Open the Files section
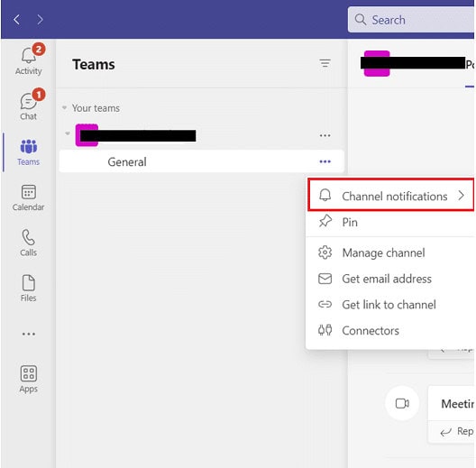The image size is (476, 468). pyautogui.click(x=29, y=289)
